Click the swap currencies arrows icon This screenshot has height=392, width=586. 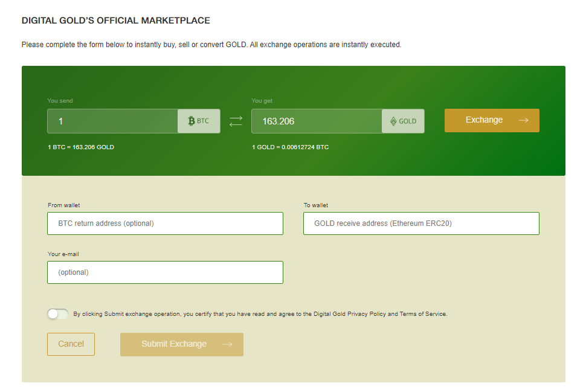pyautogui.click(x=236, y=121)
